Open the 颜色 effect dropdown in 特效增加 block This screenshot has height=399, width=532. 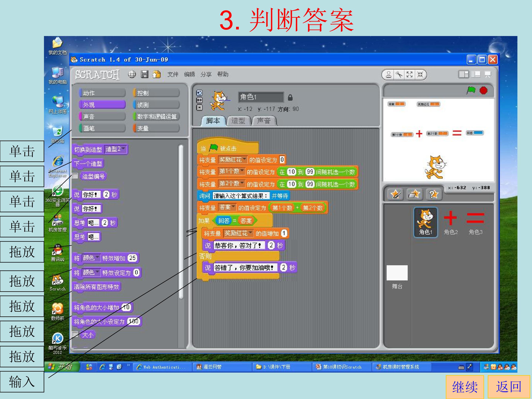click(x=91, y=258)
